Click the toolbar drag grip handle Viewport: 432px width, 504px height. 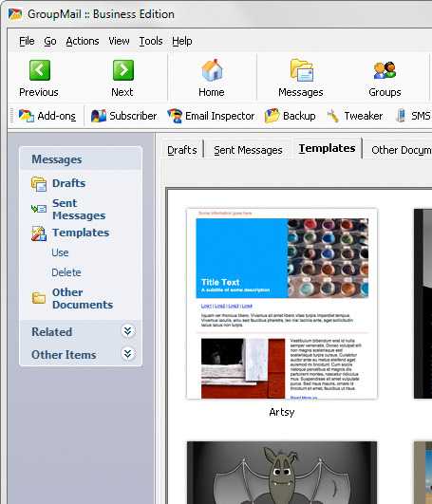coord(12,116)
